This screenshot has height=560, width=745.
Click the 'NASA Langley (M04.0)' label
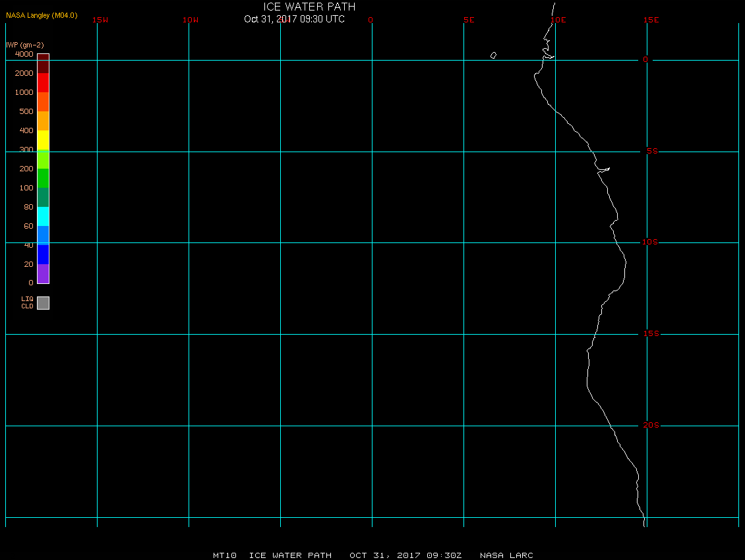coord(42,15)
